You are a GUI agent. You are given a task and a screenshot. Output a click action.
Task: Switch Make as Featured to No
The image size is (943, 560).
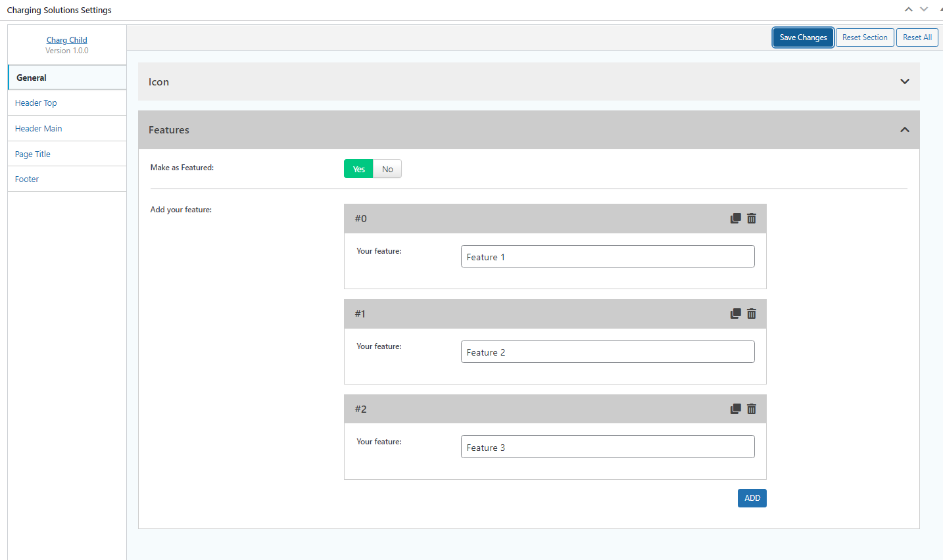tap(387, 169)
